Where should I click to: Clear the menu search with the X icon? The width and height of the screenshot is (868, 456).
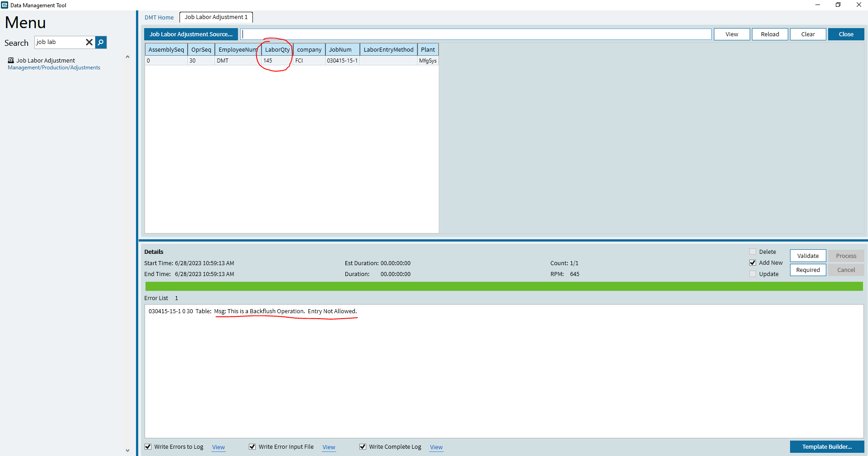tap(89, 42)
